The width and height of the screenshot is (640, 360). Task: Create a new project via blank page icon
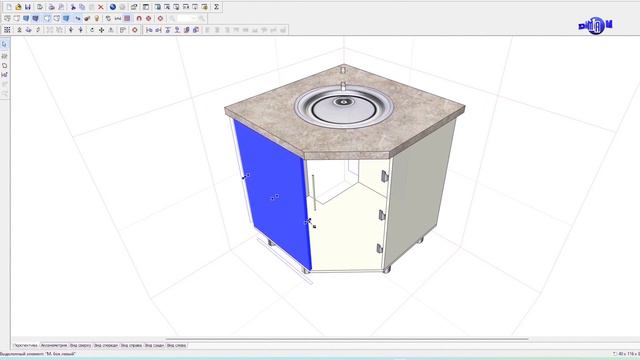9,7
